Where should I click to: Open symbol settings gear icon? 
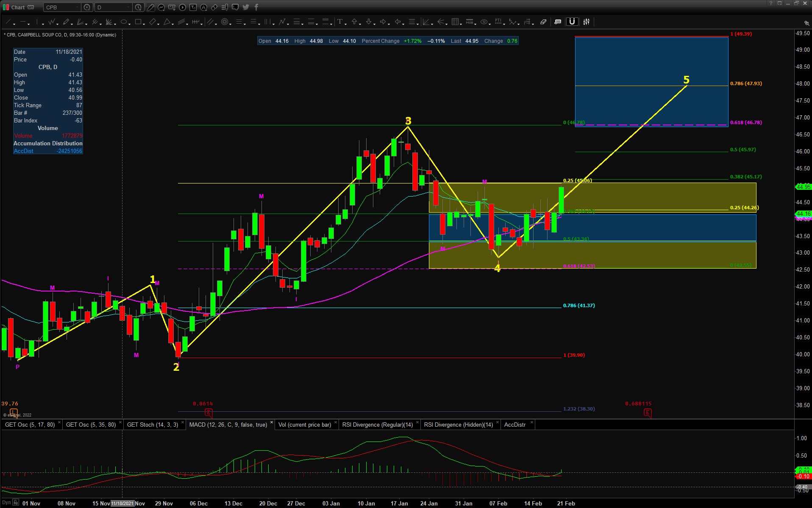coord(87,7)
